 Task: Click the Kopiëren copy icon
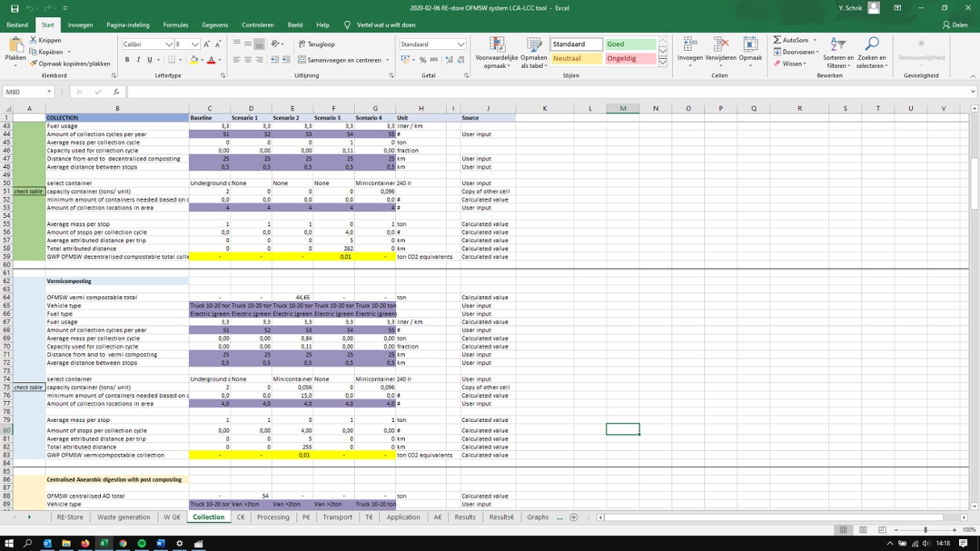click(34, 52)
